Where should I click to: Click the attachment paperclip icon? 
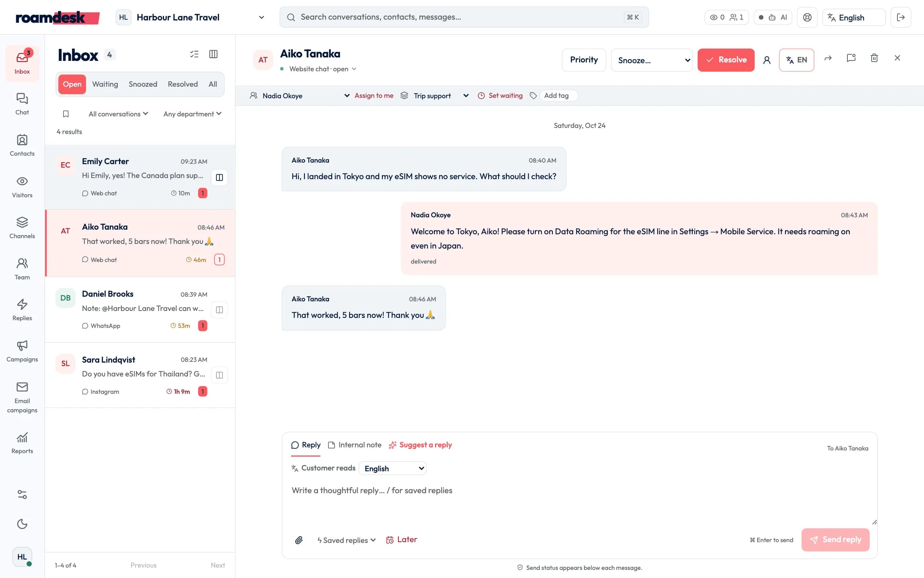click(x=299, y=540)
